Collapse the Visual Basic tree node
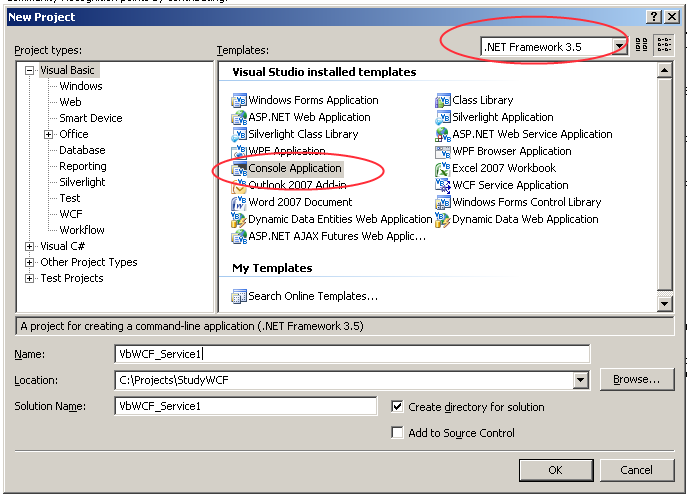The image size is (687, 494). coord(29,71)
